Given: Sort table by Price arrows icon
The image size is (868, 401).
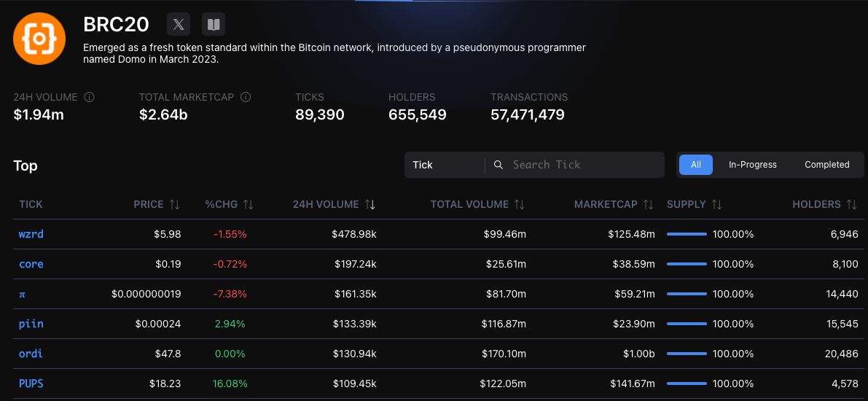Looking at the screenshot, I should [174, 205].
